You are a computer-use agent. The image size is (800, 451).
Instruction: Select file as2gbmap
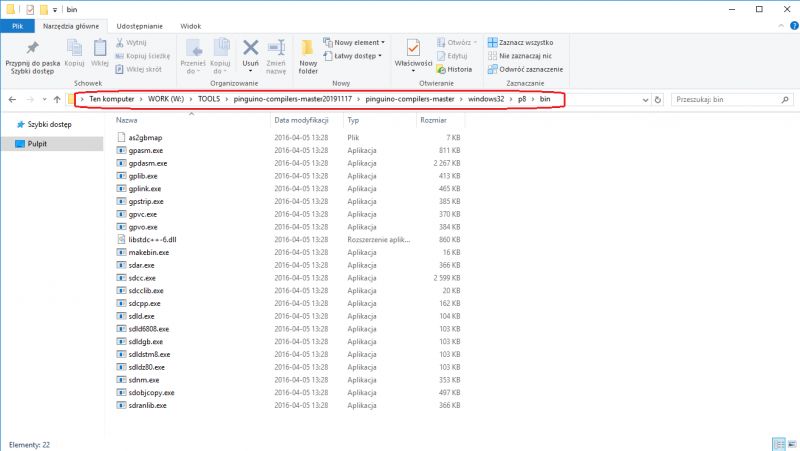coord(145,138)
